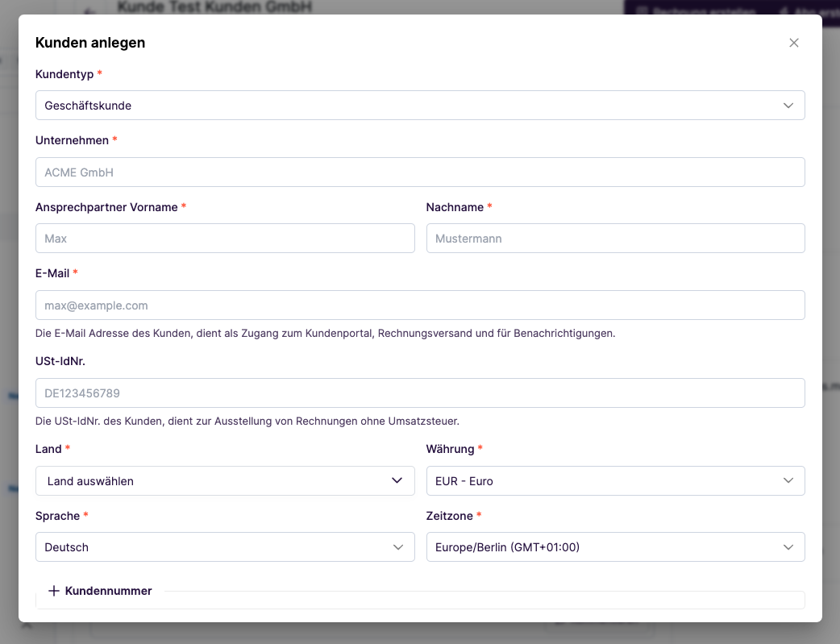Open the Zeitzone dropdown showing Europe/Berlin

(615, 547)
